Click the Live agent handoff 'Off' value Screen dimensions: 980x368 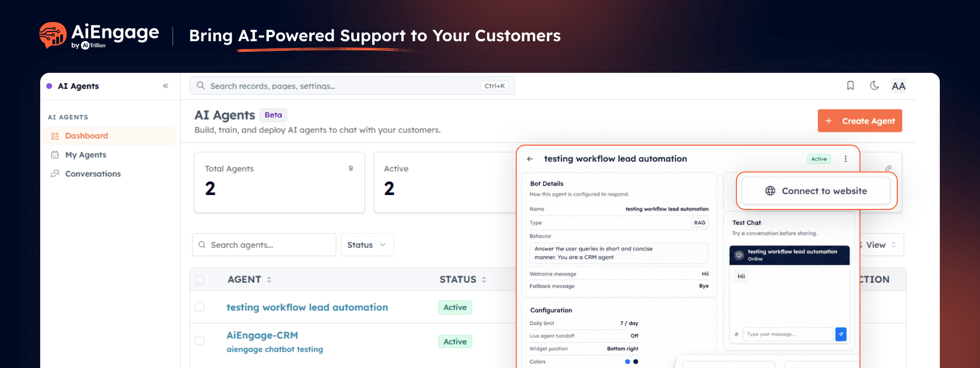635,336
